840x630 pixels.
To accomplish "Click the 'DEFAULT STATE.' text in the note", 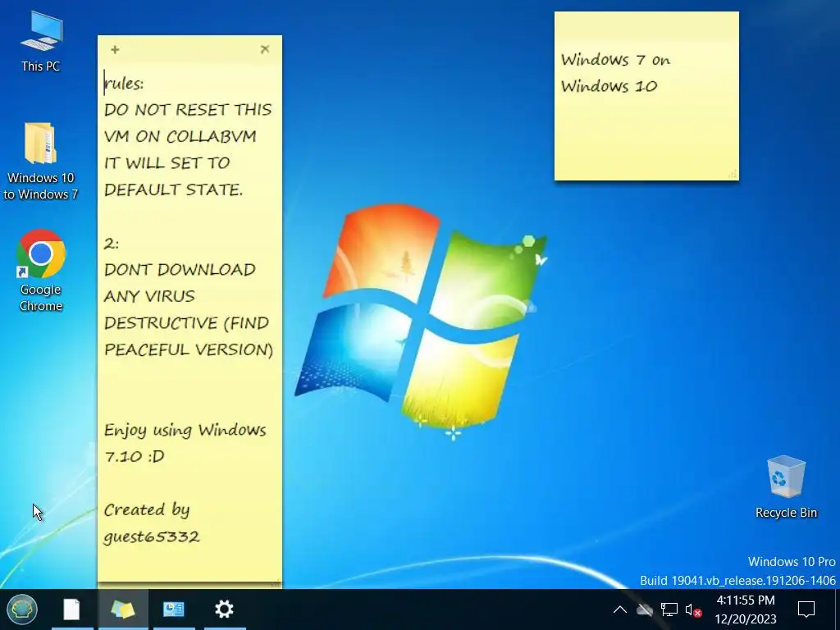I will [174, 189].
